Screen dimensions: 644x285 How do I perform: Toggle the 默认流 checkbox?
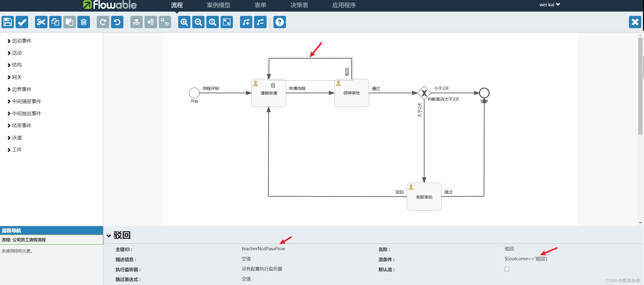click(x=507, y=269)
